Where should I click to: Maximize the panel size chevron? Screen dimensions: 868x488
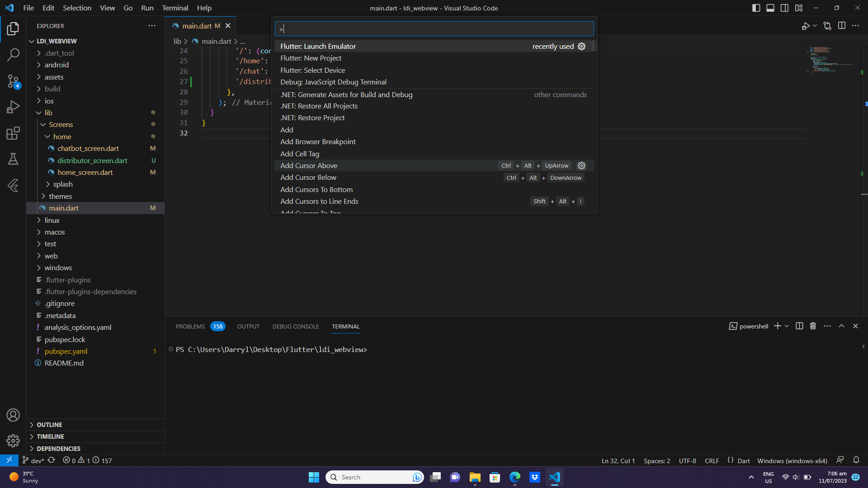tap(841, 326)
